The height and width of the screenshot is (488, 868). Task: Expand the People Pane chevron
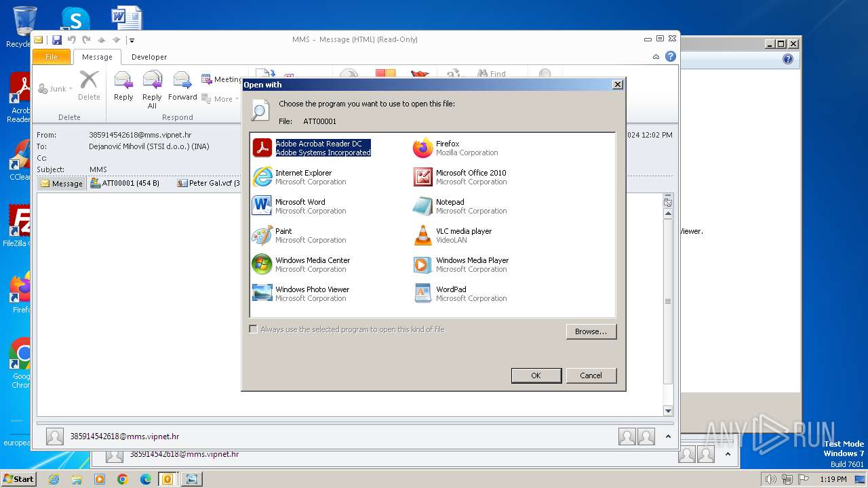[x=668, y=436]
